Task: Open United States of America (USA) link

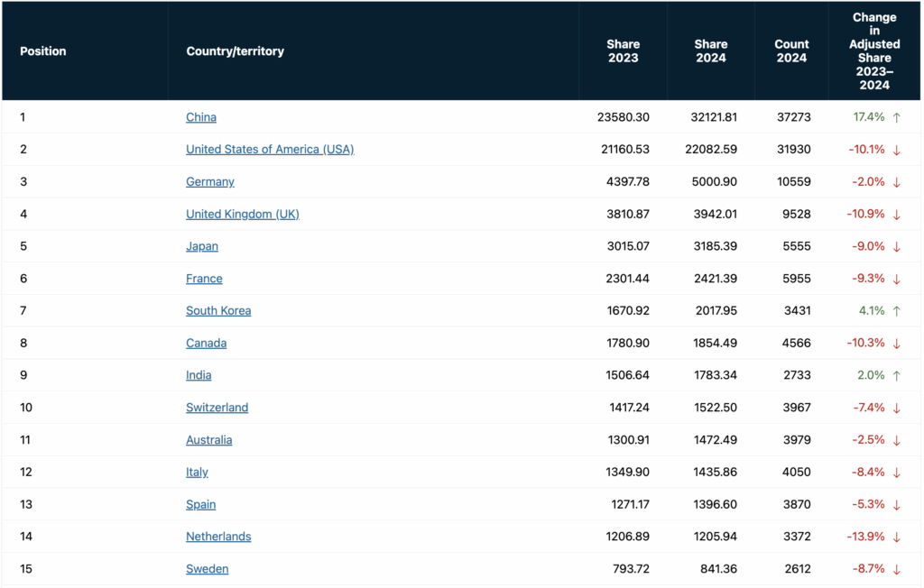Action: click(x=270, y=150)
